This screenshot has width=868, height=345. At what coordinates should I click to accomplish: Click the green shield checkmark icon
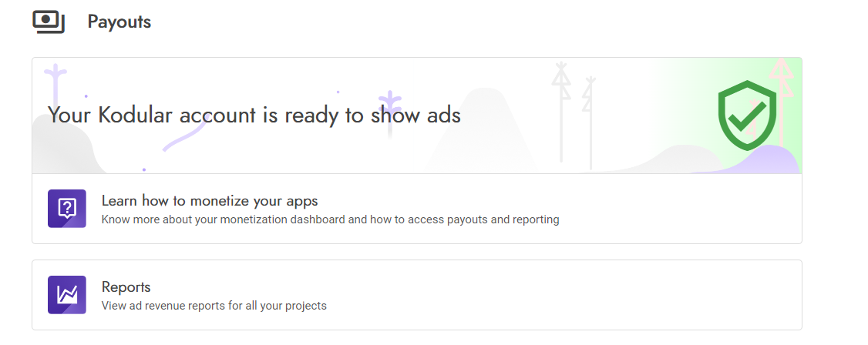pyautogui.click(x=747, y=115)
